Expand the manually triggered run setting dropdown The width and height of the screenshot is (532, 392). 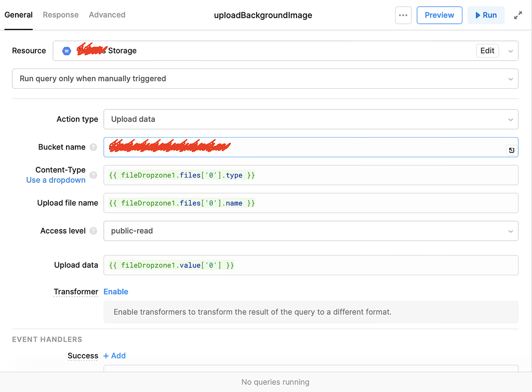[x=511, y=78]
